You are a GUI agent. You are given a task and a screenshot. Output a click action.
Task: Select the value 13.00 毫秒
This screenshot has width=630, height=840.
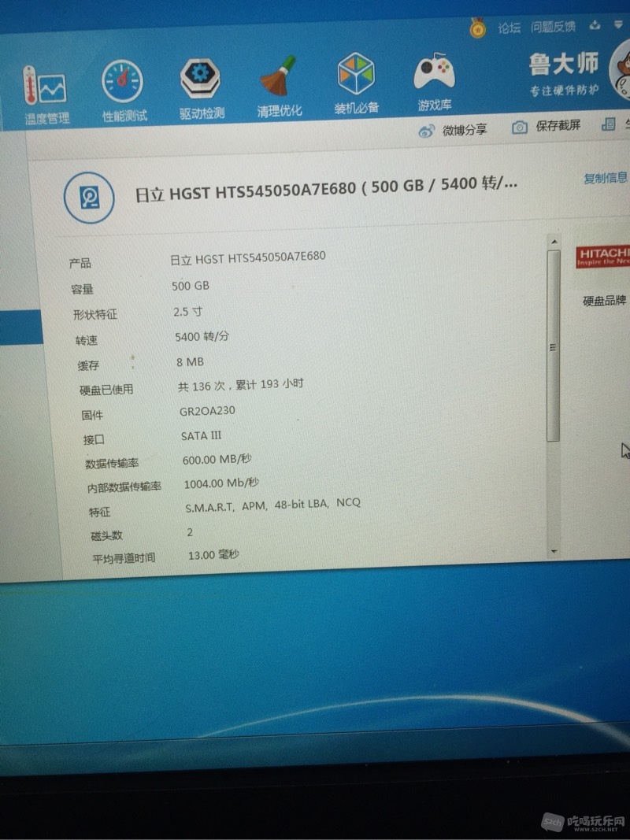pyautogui.click(x=213, y=555)
